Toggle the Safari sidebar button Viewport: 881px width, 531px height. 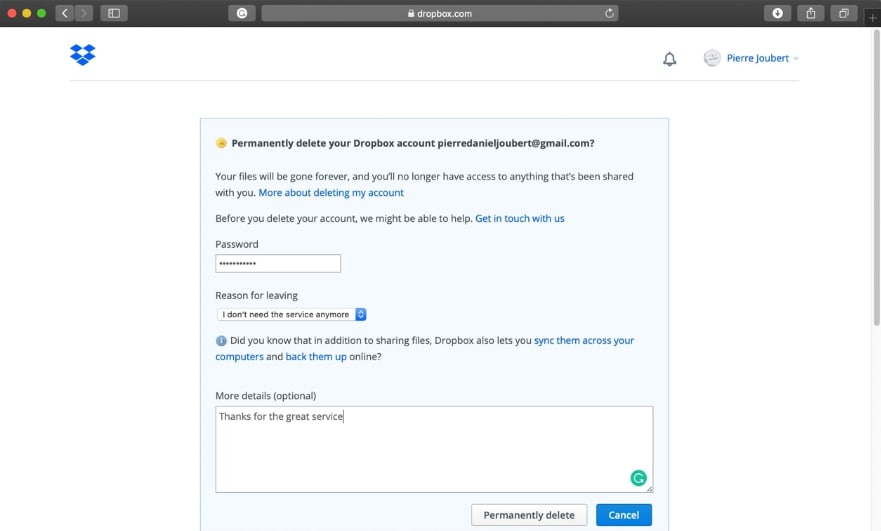[x=113, y=13]
